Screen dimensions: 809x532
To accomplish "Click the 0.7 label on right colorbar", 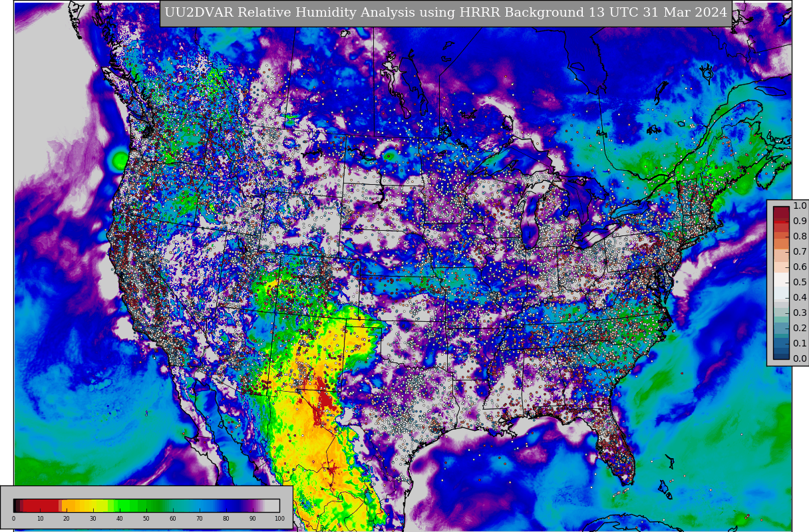I will point(800,252).
